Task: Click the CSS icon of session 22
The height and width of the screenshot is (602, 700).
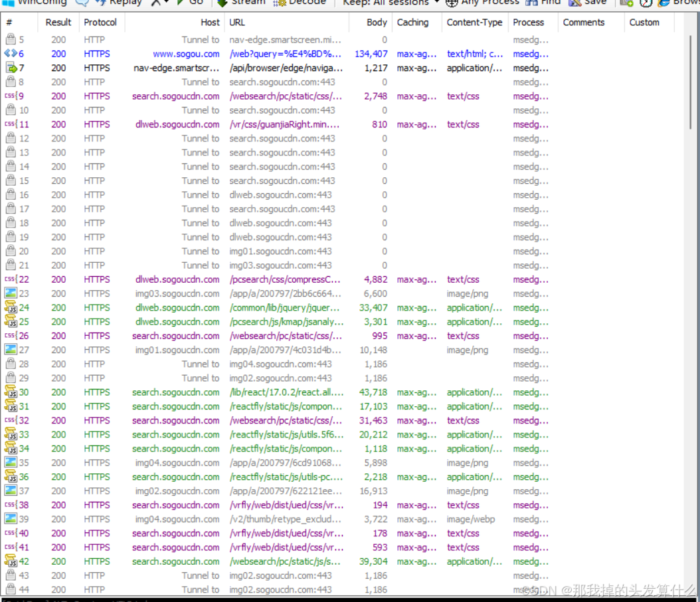Action: pos(11,279)
